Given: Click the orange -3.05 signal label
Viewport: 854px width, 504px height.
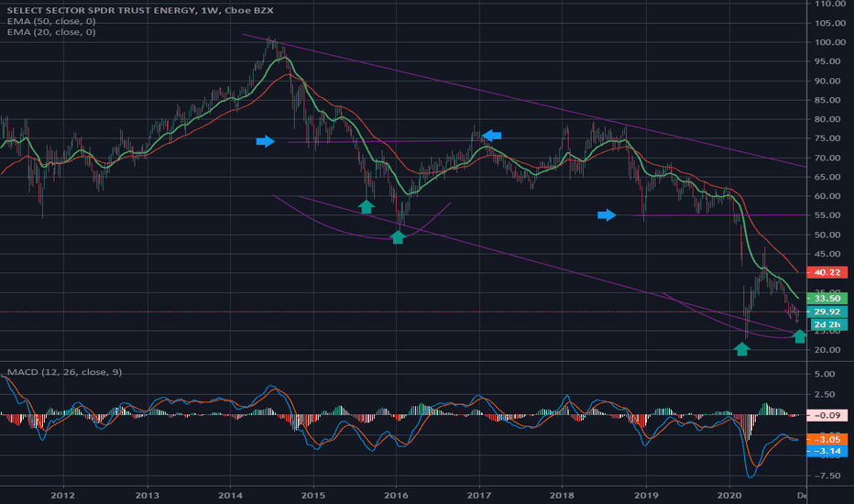Looking at the screenshot, I should 827,439.
